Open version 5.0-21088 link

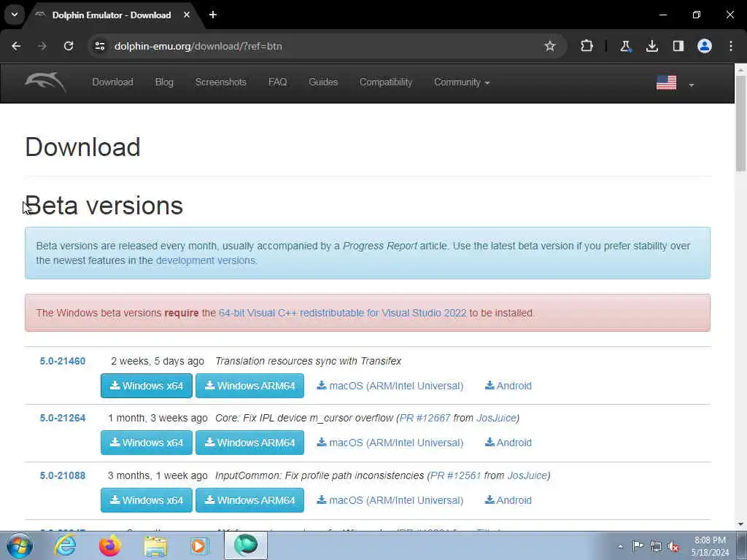point(63,475)
